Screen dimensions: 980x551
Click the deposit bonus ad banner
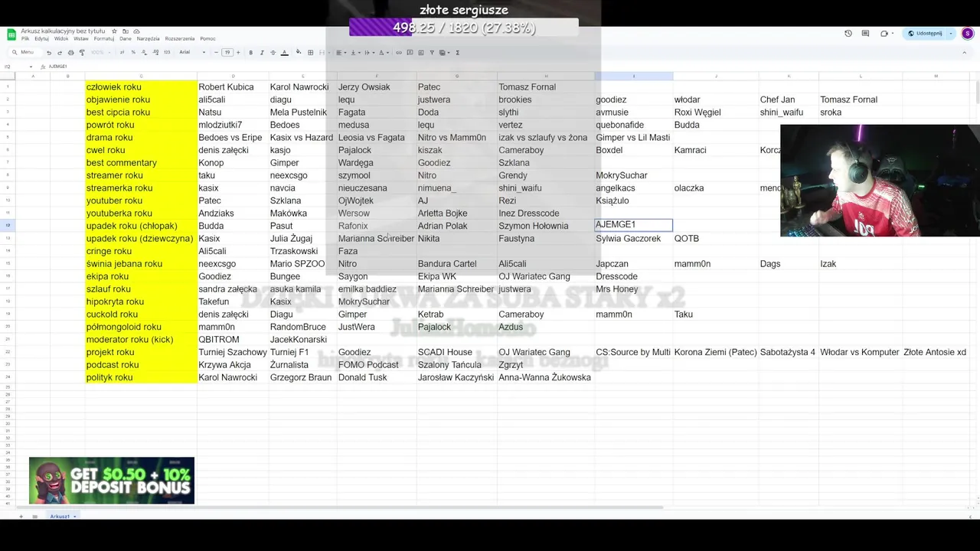(112, 481)
